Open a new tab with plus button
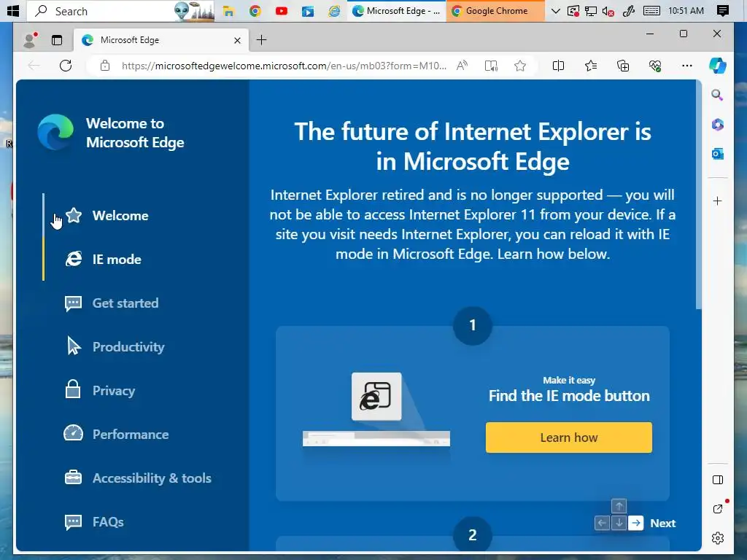The height and width of the screenshot is (560, 747). coord(261,40)
